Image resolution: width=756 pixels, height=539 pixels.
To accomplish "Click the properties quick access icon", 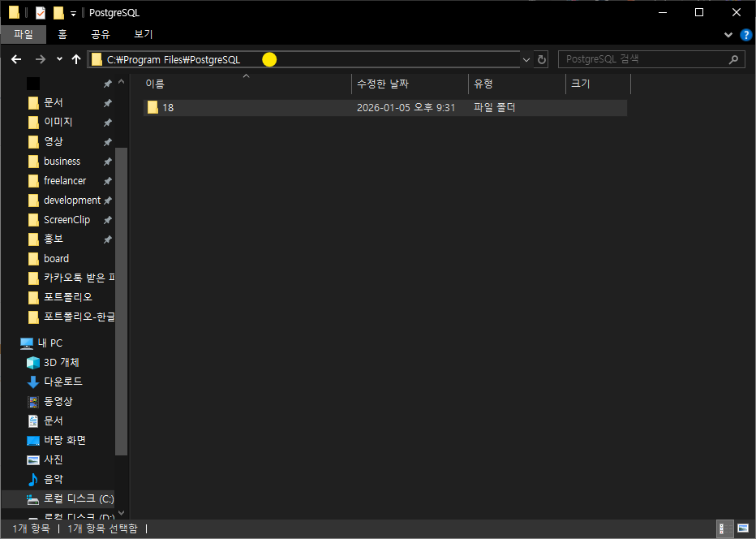I will click(x=41, y=12).
